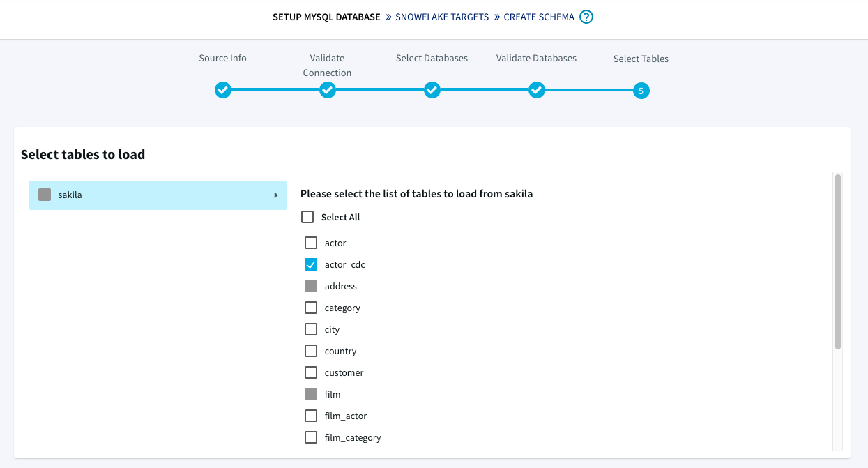Click the Validate Databases step checkmark
Image resolution: width=868 pixels, height=468 pixels.
(536, 91)
